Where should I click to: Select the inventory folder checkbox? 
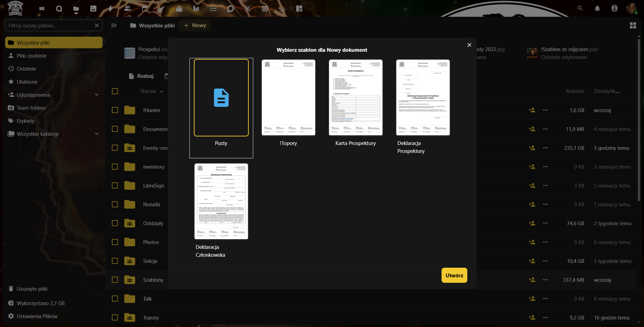(115, 167)
